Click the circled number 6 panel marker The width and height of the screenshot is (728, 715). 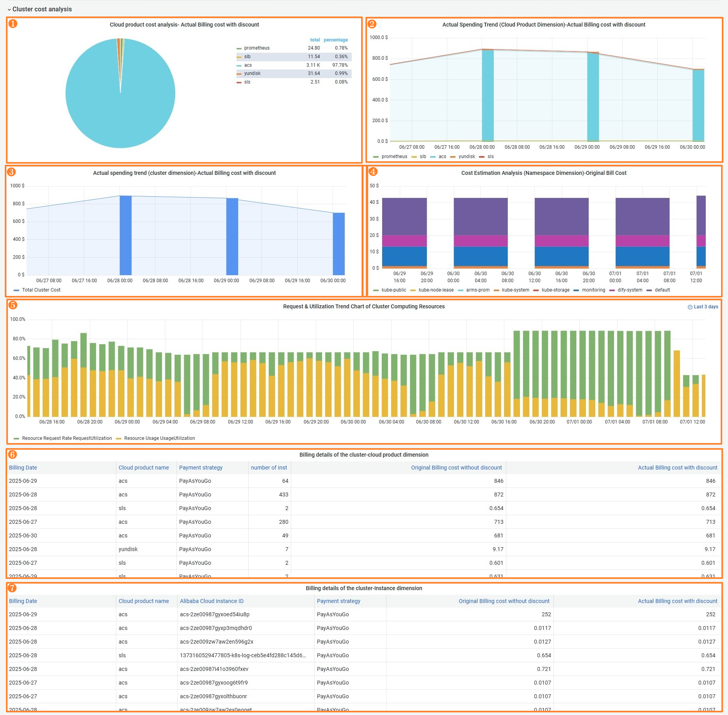click(x=12, y=454)
